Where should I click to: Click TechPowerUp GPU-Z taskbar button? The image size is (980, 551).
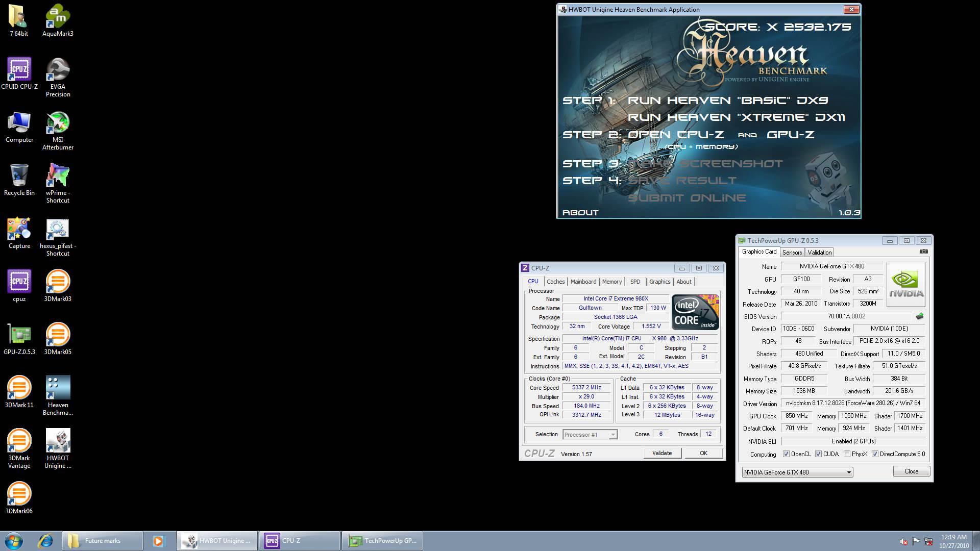382,541
